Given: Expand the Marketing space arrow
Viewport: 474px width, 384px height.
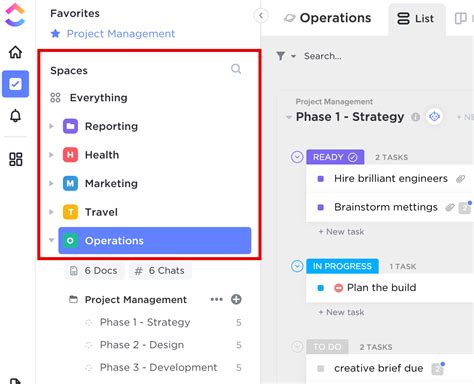Looking at the screenshot, I should pyautogui.click(x=51, y=183).
